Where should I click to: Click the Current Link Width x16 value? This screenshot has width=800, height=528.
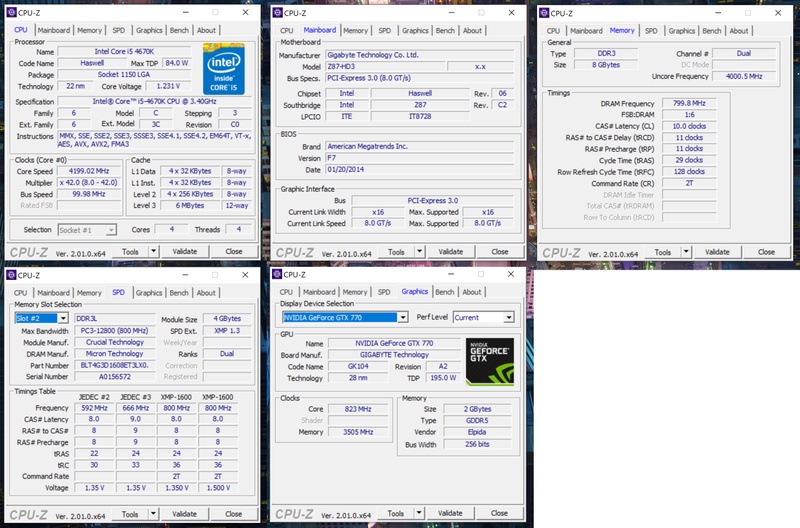pos(378,212)
